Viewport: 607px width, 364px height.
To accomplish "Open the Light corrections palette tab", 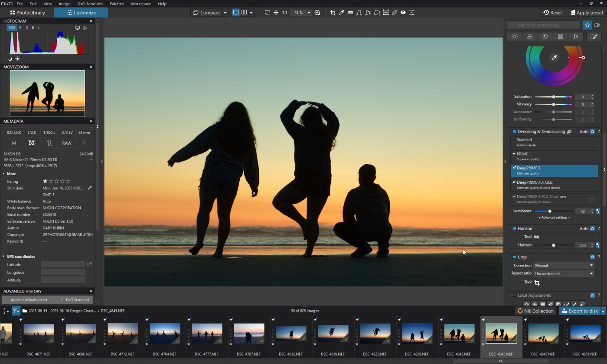I will [x=515, y=37].
